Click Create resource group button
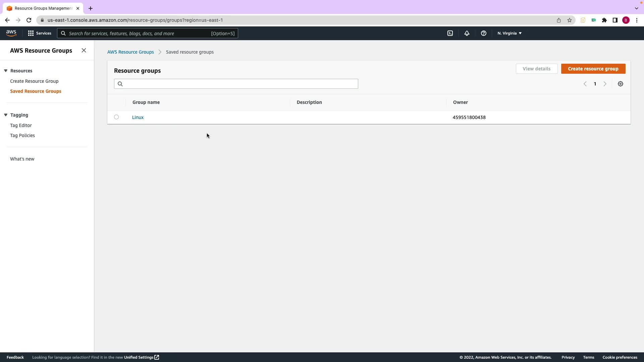 point(593,69)
